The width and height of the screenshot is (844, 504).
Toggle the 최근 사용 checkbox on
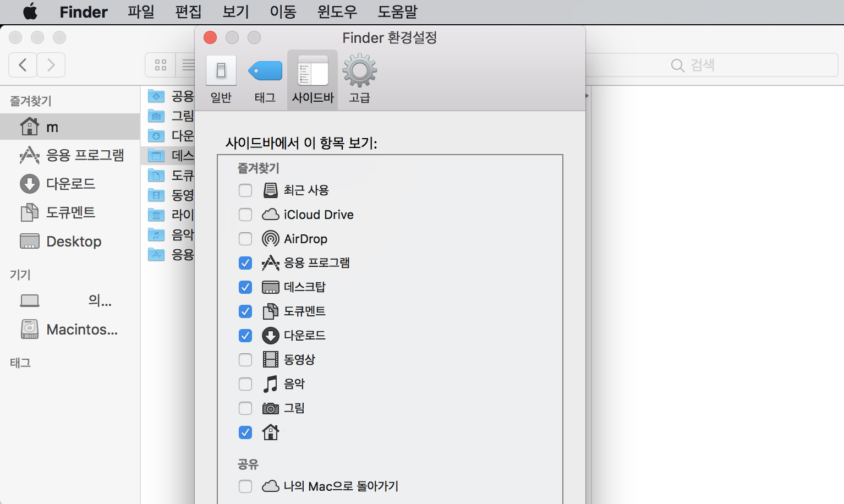tap(245, 190)
